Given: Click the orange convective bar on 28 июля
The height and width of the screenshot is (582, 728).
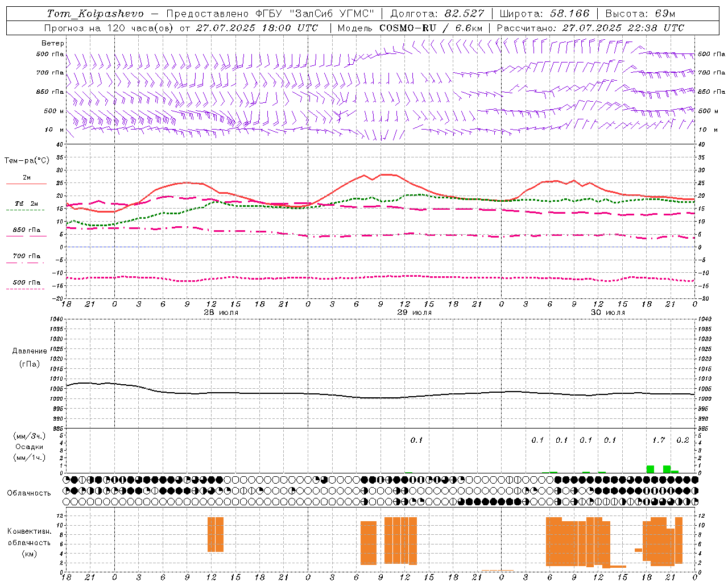Looking at the screenshot, I should pyautogui.click(x=216, y=534).
